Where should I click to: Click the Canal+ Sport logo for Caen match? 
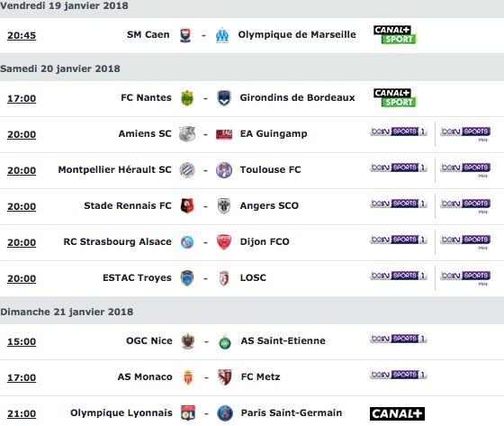[395, 35]
